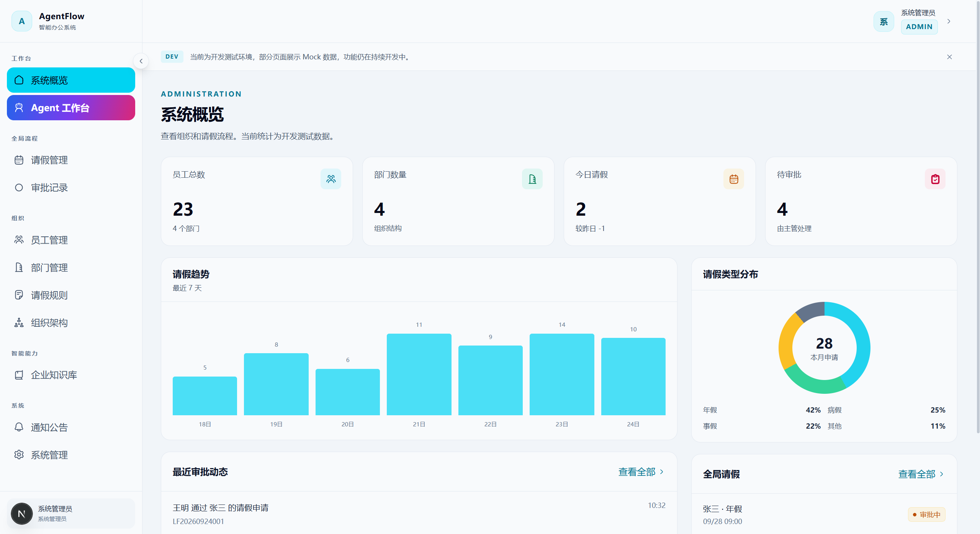Click the page vertical scrollbar
Image resolution: width=980 pixels, height=534 pixels.
tap(978, 216)
